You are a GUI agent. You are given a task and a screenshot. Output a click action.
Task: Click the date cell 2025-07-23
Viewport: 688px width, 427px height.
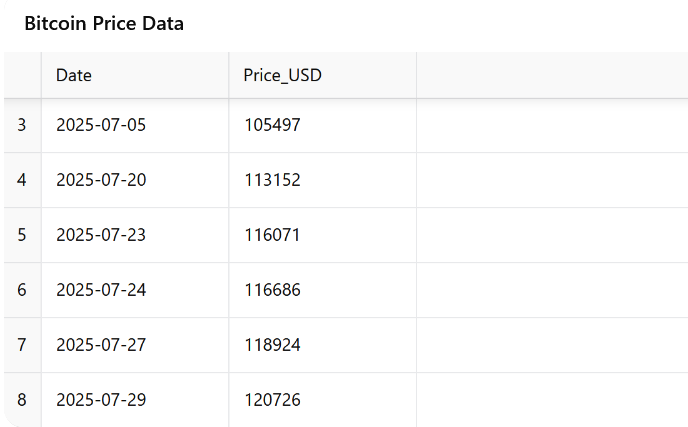coord(135,235)
